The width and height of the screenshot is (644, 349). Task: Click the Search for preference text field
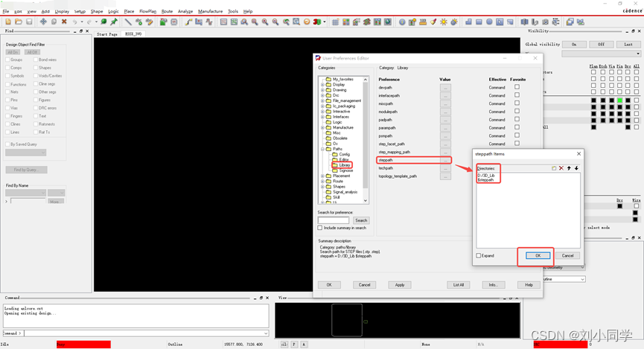click(334, 220)
